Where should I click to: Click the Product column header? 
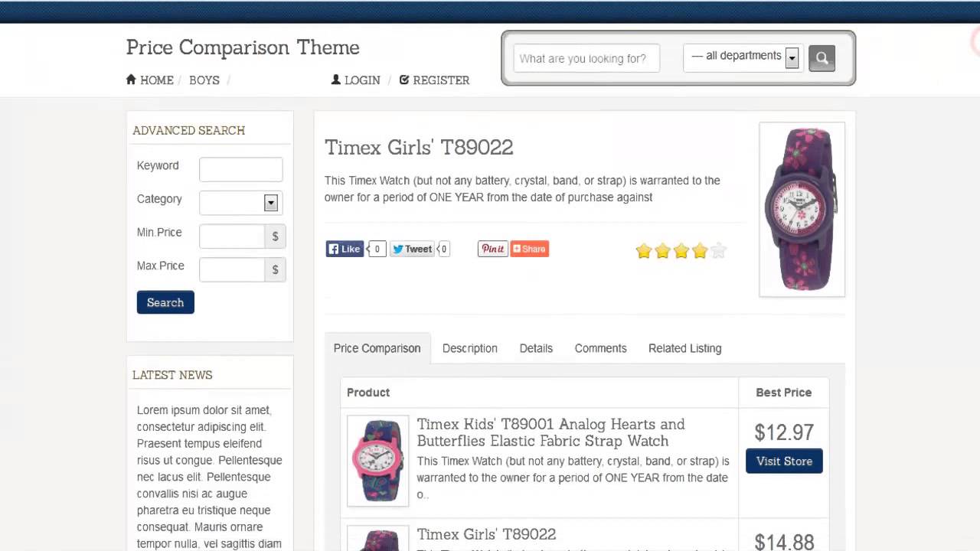[x=368, y=392]
